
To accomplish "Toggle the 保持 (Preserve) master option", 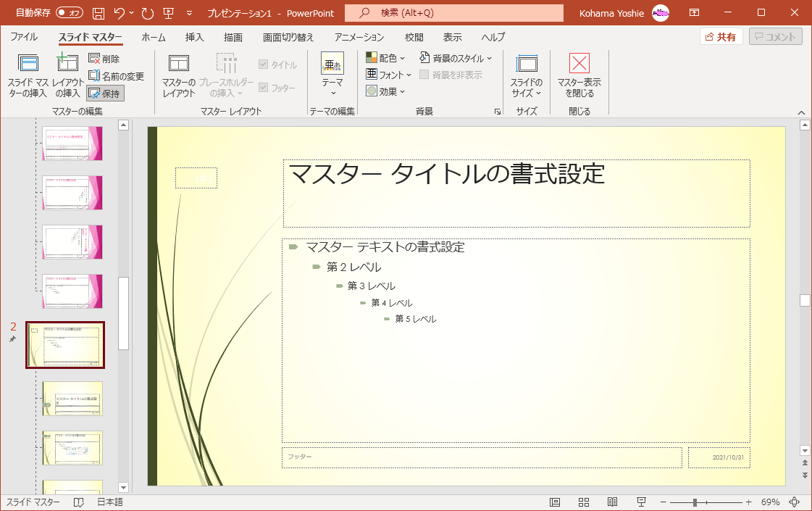I will (x=105, y=94).
